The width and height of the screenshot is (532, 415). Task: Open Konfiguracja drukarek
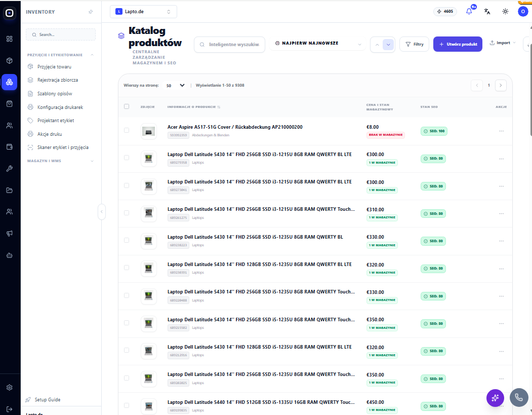point(60,107)
